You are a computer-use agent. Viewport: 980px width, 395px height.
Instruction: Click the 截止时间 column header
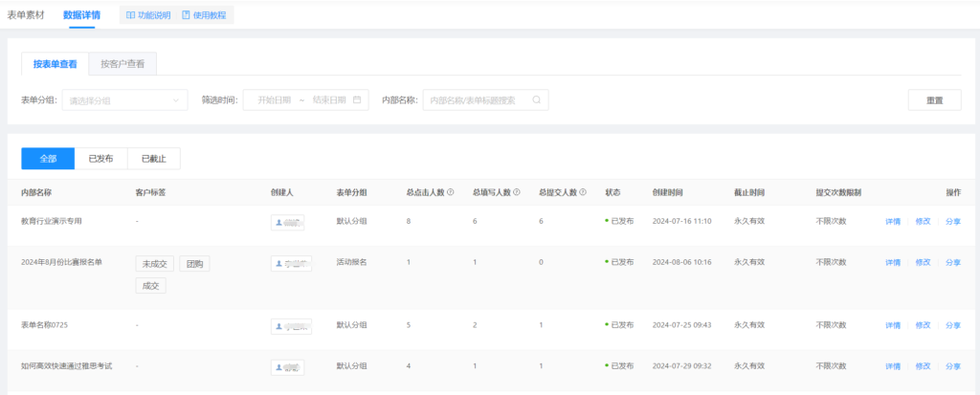[749, 192]
